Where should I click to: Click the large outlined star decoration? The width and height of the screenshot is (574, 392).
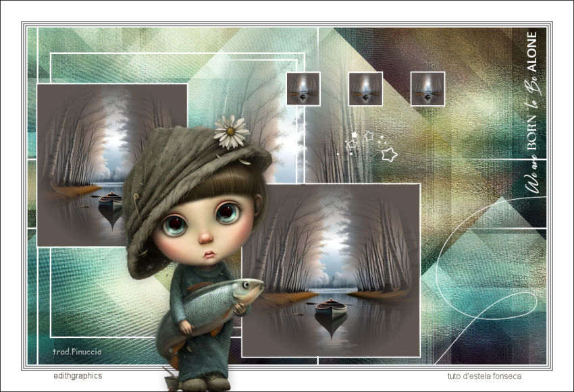(x=389, y=155)
